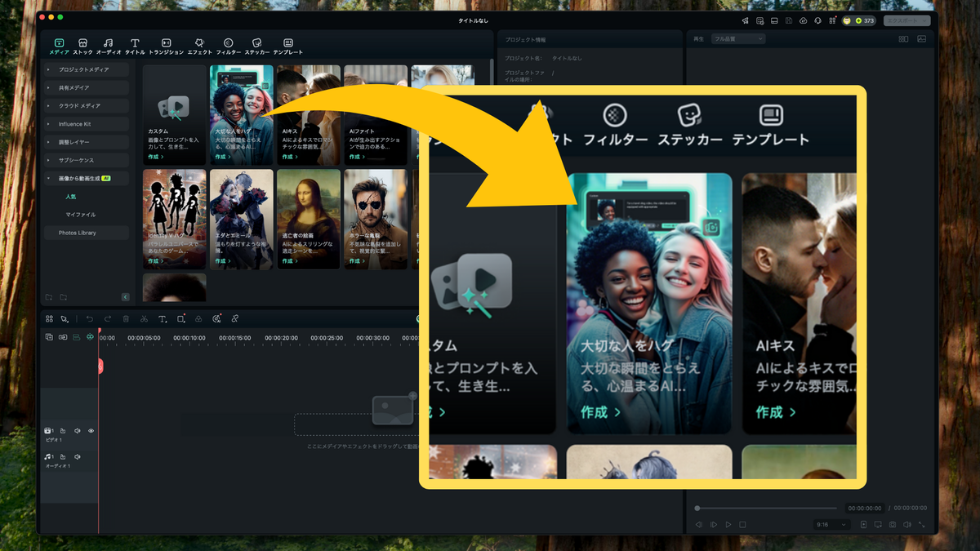Select the Custom (カスタム) generation card
The width and height of the screenshot is (980, 551).
tap(174, 113)
